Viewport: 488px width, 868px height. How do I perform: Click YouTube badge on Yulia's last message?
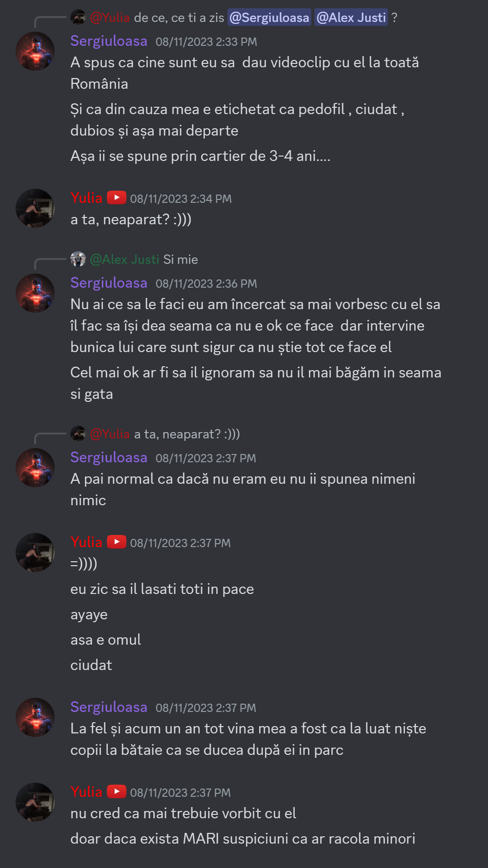(117, 791)
